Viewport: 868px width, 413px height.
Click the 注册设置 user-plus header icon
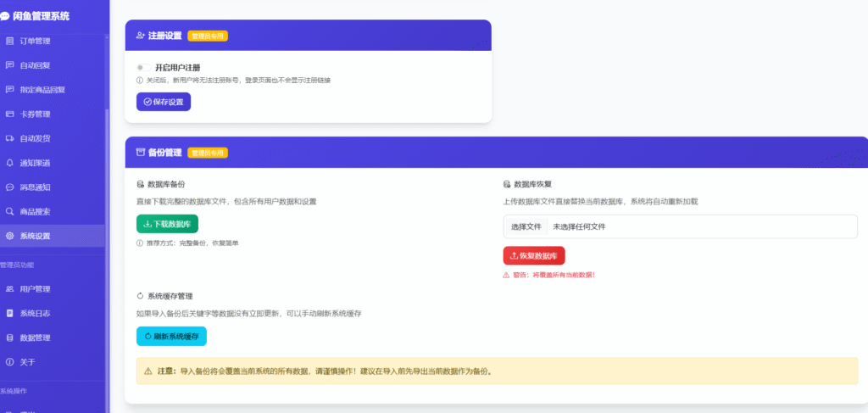(x=141, y=36)
